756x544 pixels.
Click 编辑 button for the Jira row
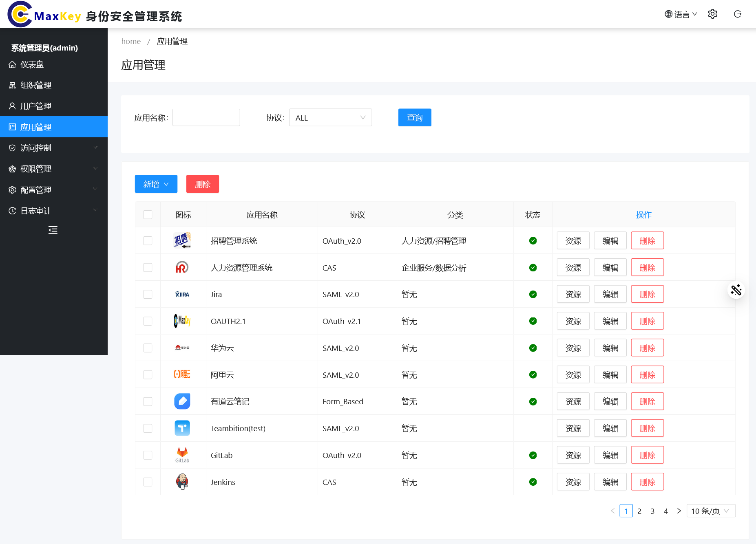tap(610, 294)
